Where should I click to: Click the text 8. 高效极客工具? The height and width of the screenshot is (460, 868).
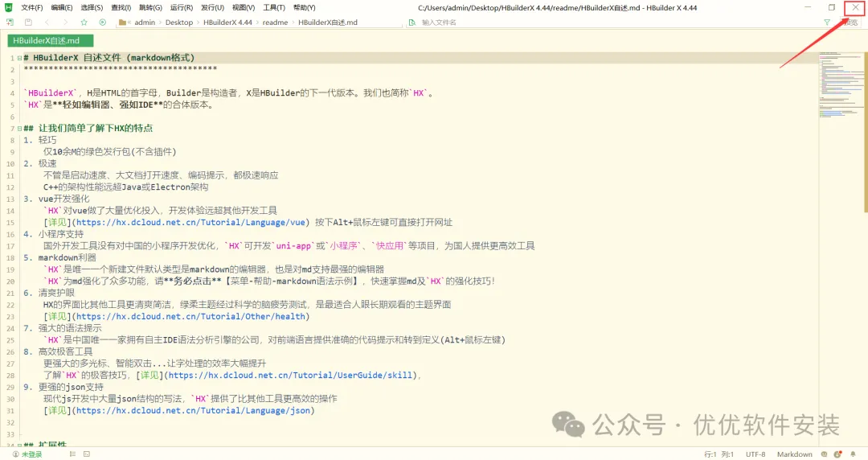pyautogui.click(x=58, y=351)
